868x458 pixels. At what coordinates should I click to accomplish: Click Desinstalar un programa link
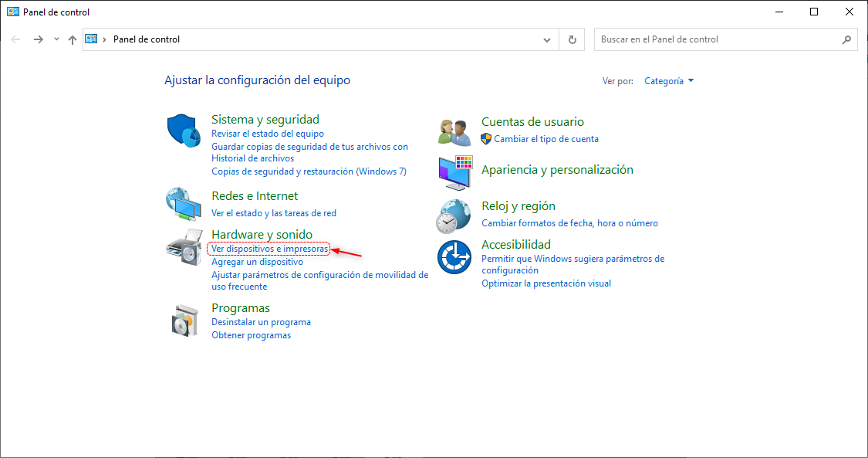[x=261, y=322]
